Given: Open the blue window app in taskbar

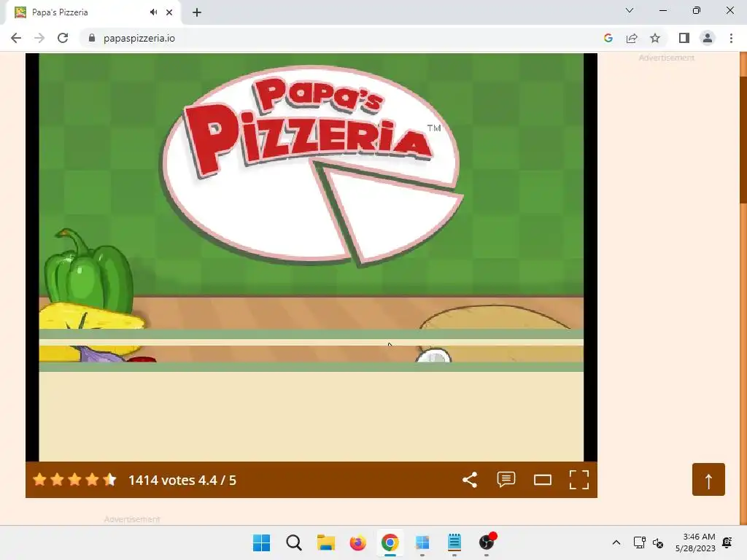Looking at the screenshot, I should [x=422, y=542].
